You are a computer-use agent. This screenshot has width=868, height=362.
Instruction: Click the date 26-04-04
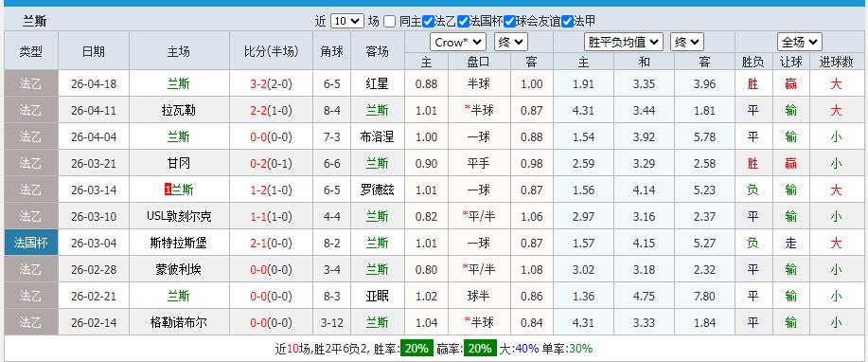pos(94,136)
